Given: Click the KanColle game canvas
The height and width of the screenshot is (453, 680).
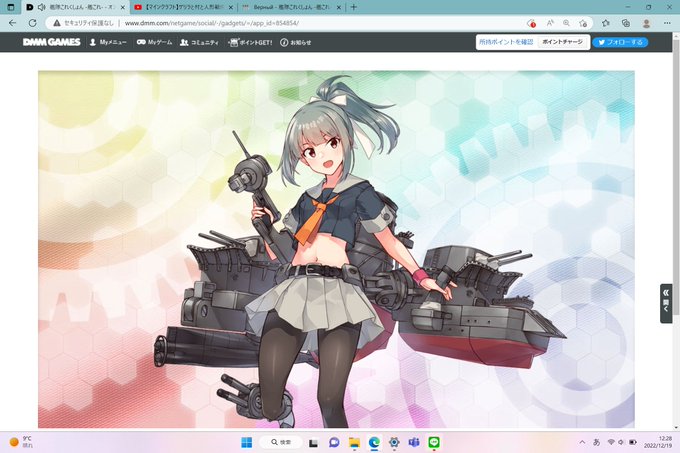Looking at the screenshot, I should (x=336, y=249).
